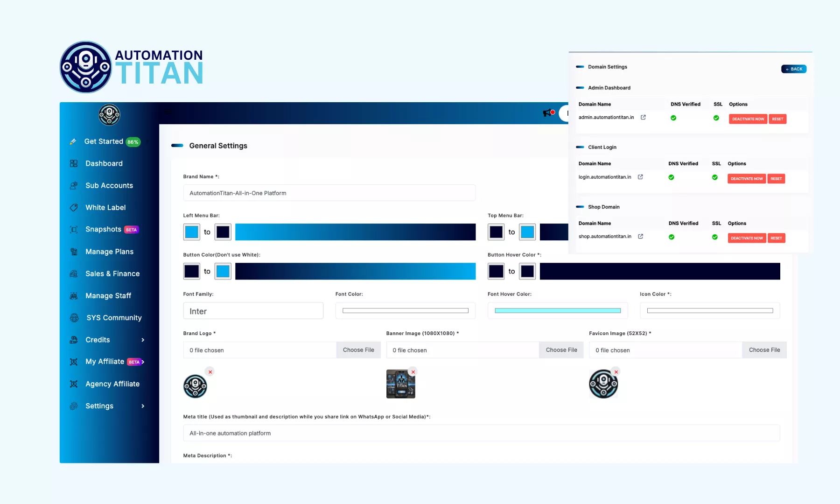Click the round logo atop the sidebar
The image size is (840, 504).
point(109,115)
